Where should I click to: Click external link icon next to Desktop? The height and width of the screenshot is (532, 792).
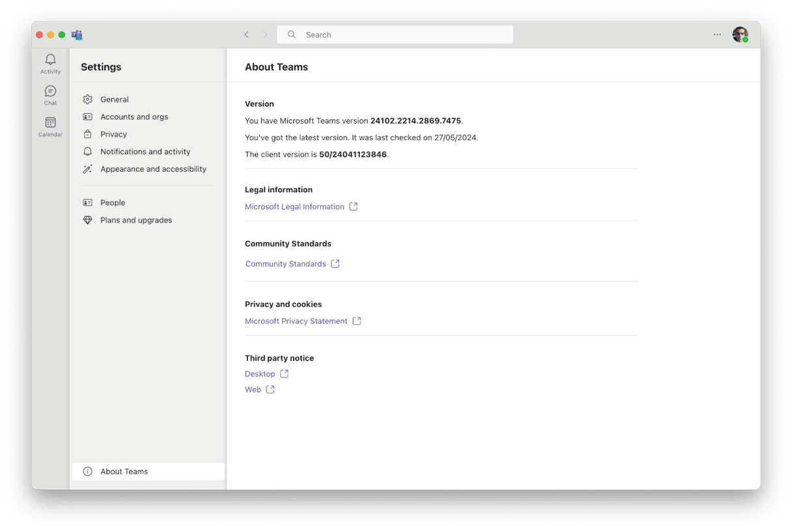[285, 374]
